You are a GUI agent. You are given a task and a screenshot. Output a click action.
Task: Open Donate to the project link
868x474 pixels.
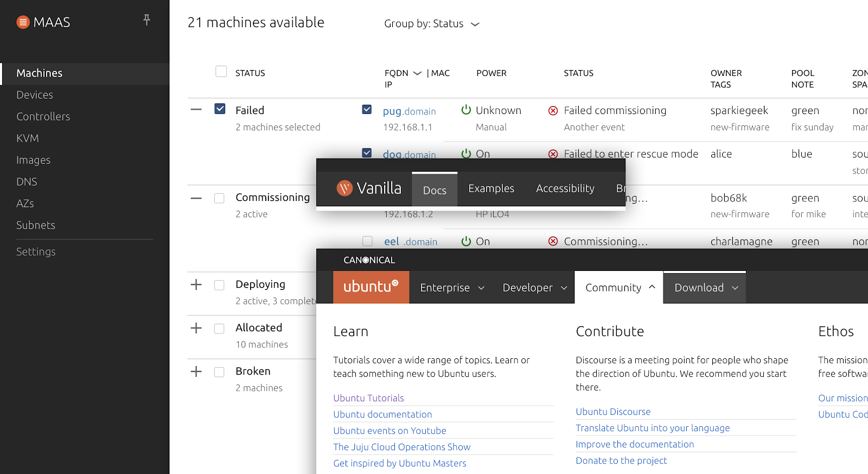pos(621,460)
